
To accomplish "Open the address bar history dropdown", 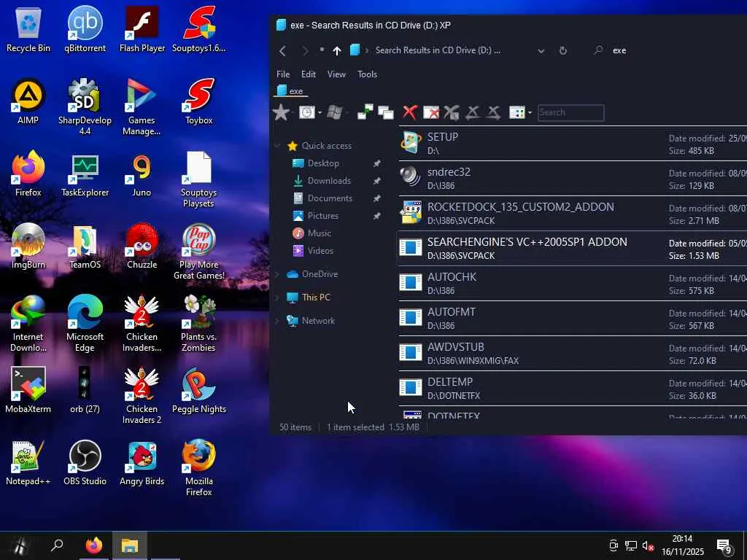I will (541, 50).
